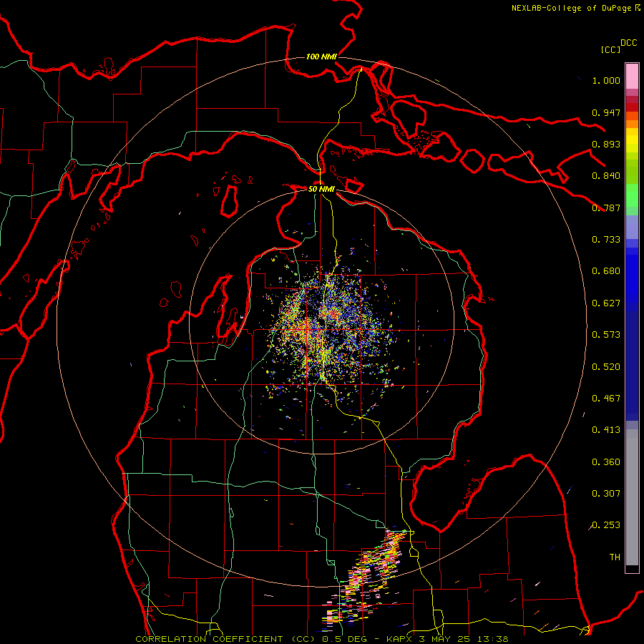644x644 pixels.
Task: Select the 0.733 scale value
Action: click(x=606, y=240)
